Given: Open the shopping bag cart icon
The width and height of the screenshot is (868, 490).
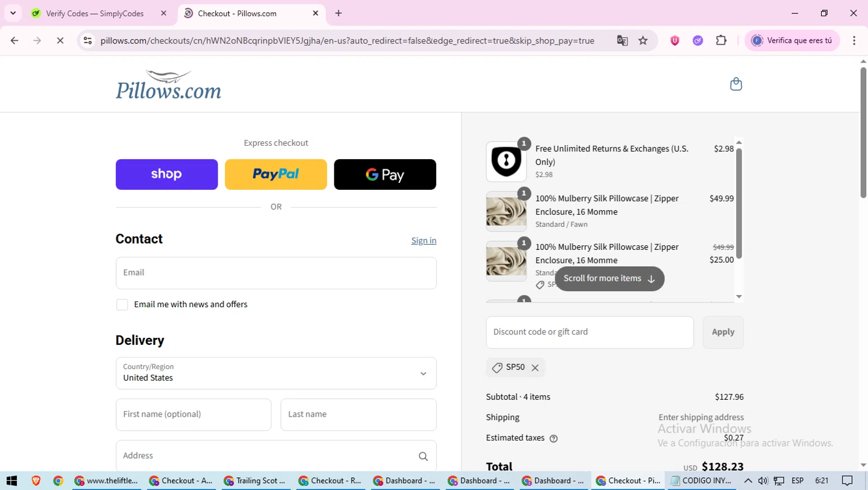Looking at the screenshot, I should pyautogui.click(x=735, y=84).
